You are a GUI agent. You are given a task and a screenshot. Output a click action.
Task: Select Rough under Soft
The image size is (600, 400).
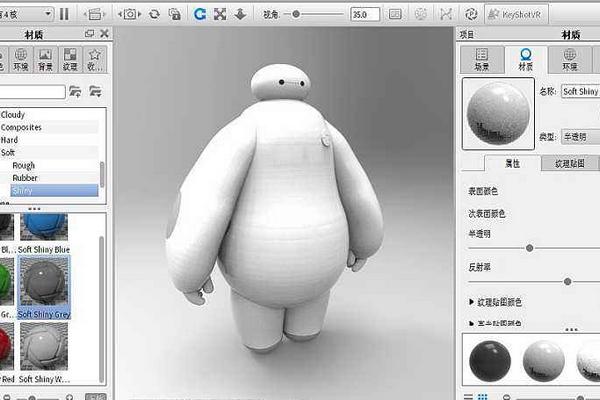pyautogui.click(x=23, y=165)
